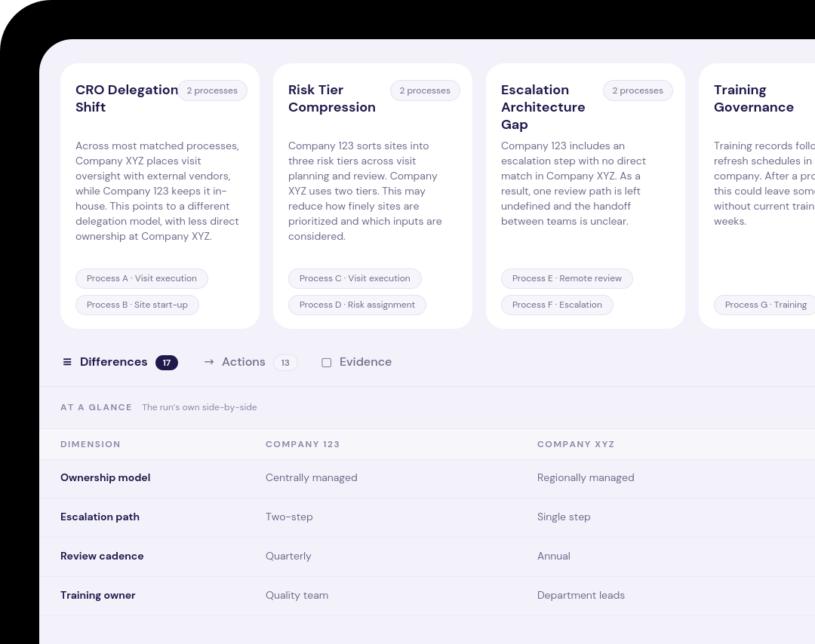The width and height of the screenshot is (815, 644).
Task: Click the Risk Tier Compression description text
Action: coord(365,191)
